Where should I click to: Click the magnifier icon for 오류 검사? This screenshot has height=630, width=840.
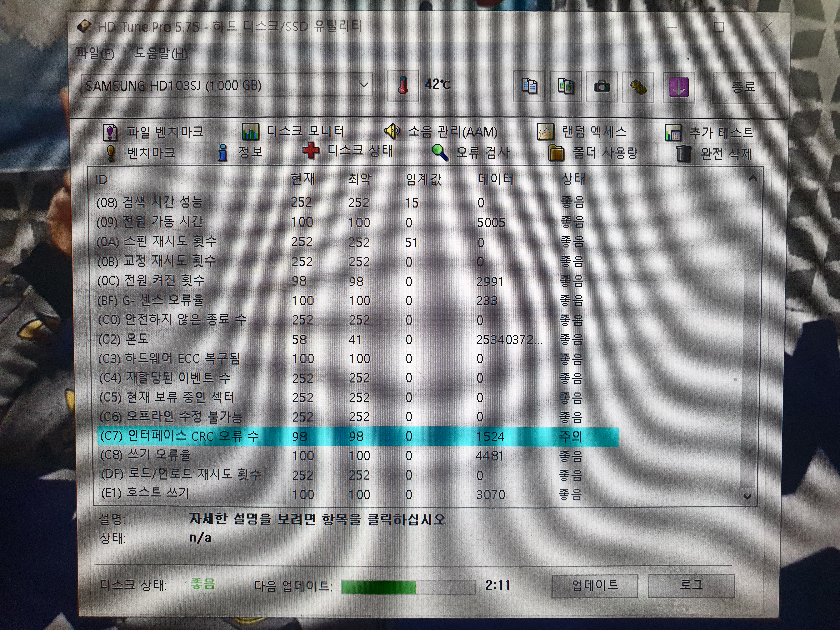pos(440,153)
